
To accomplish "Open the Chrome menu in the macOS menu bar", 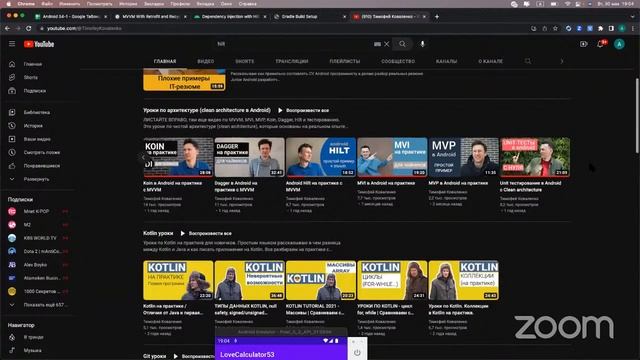I will [26, 4].
